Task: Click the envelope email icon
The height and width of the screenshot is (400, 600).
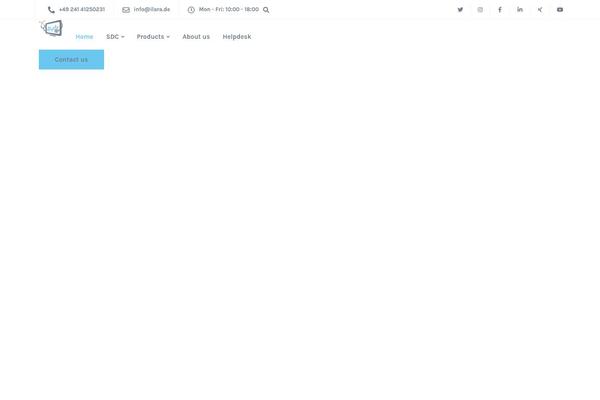Action: [126, 10]
